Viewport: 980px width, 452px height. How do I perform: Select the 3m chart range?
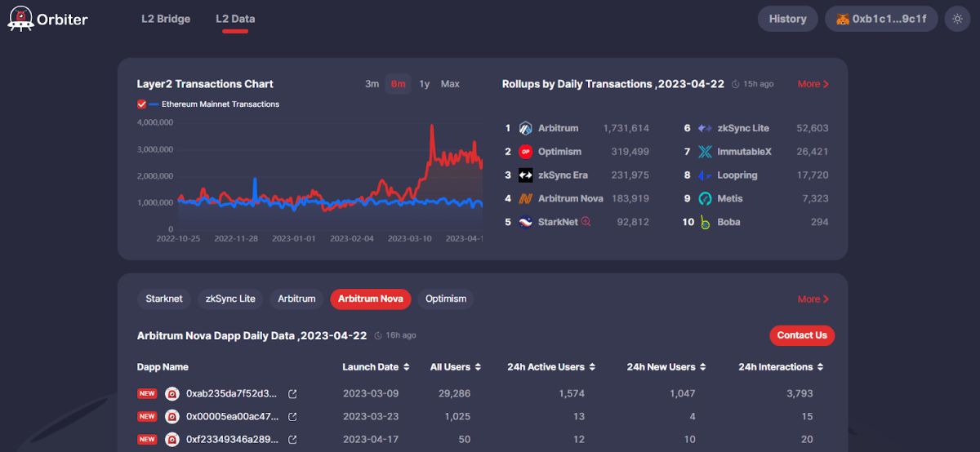pos(372,84)
